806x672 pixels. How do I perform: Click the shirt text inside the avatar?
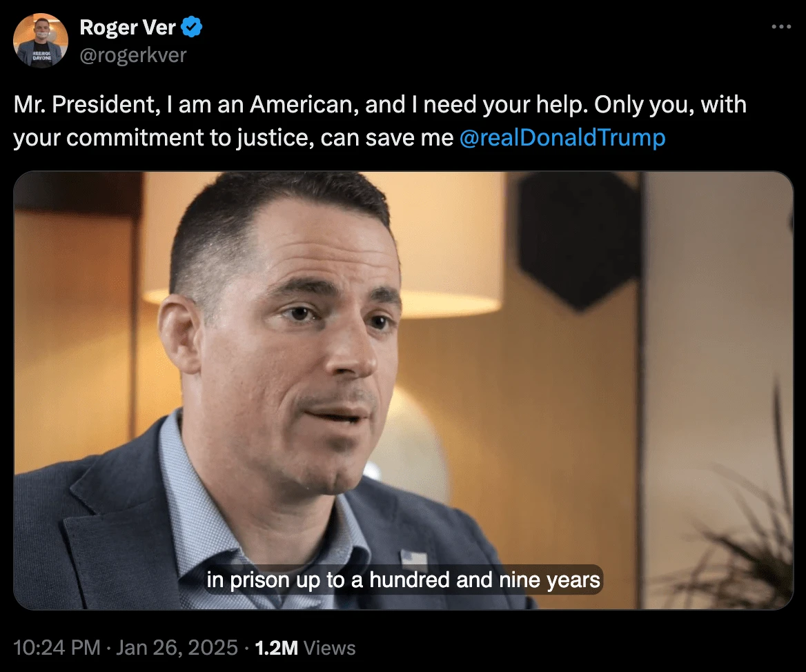point(41,55)
